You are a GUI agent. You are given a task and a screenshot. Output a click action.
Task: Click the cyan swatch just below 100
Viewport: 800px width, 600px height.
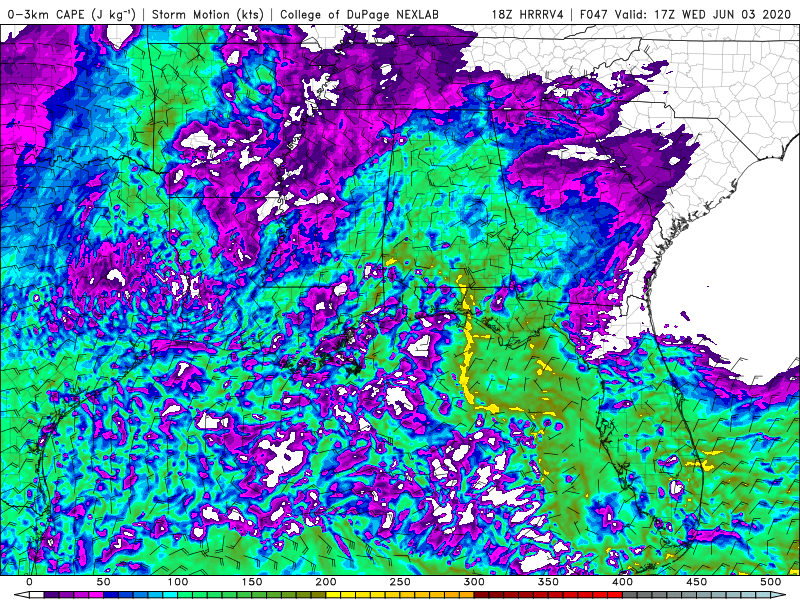click(170, 595)
